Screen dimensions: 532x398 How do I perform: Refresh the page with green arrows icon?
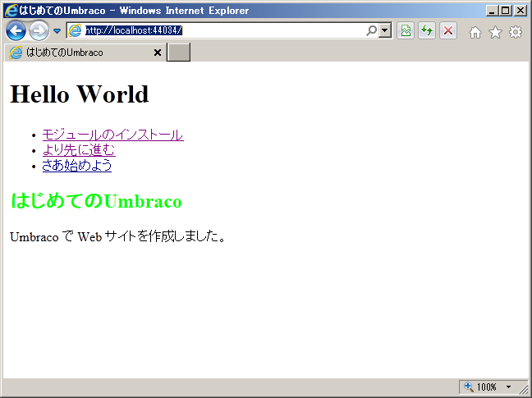[427, 31]
